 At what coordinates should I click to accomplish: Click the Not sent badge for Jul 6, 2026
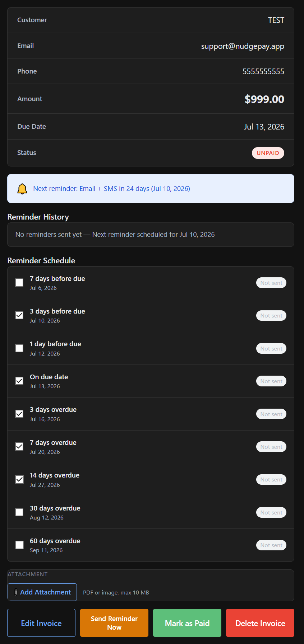271,283
